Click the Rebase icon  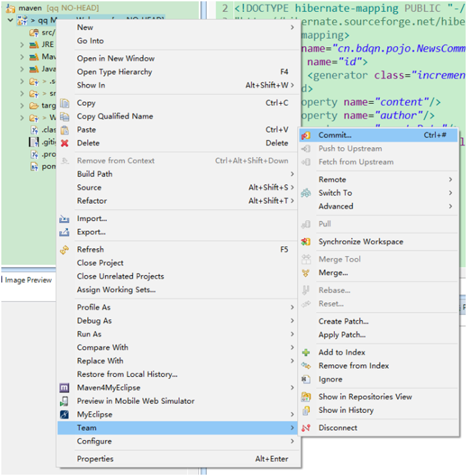click(306, 290)
